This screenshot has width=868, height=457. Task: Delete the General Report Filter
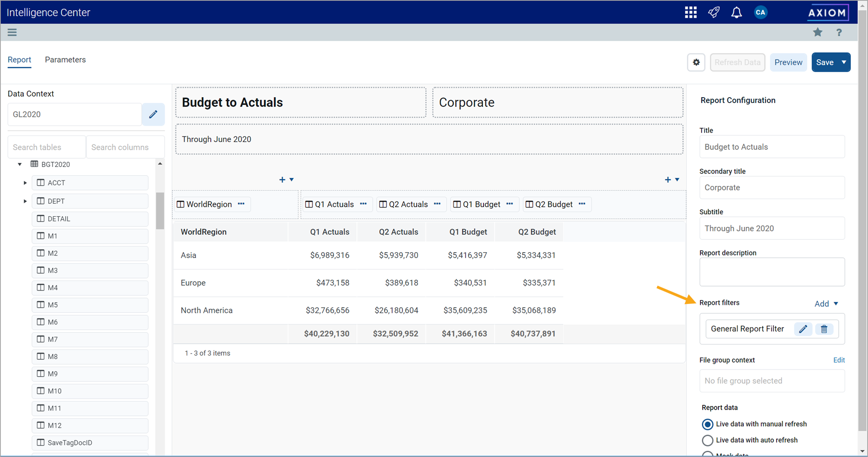824,329
